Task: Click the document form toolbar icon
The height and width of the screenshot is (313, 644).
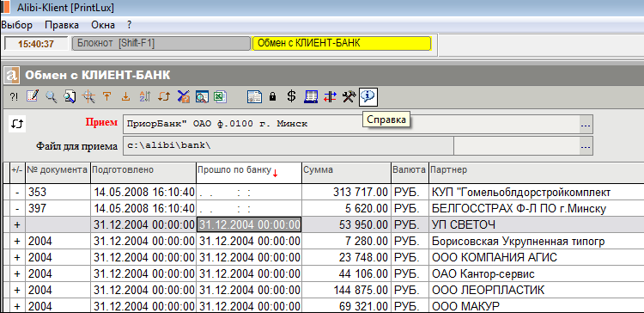Action: (254, 97)
